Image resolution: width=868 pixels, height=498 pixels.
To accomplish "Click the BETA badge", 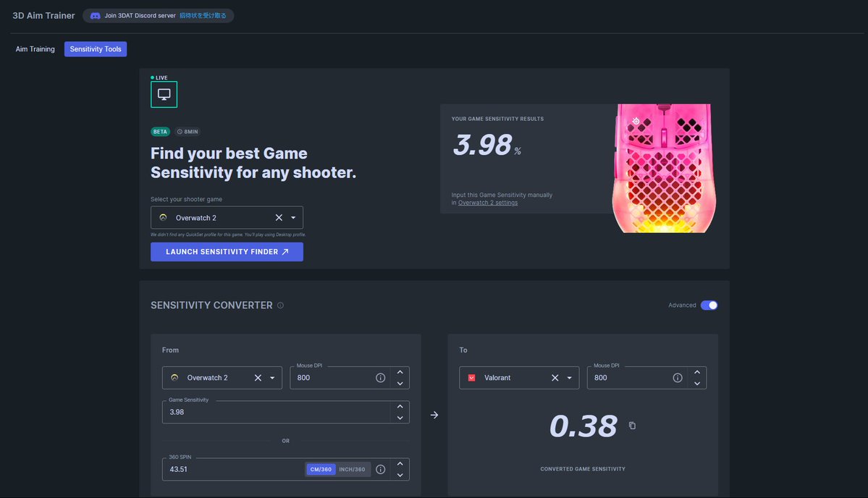I will click(160, 132).
